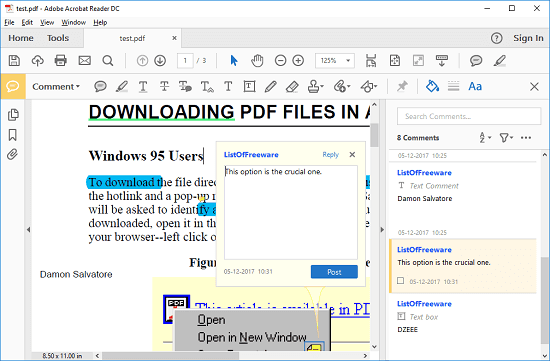Click the main toolbar sticky note icon
550x361 pixels.
(476, 61)
